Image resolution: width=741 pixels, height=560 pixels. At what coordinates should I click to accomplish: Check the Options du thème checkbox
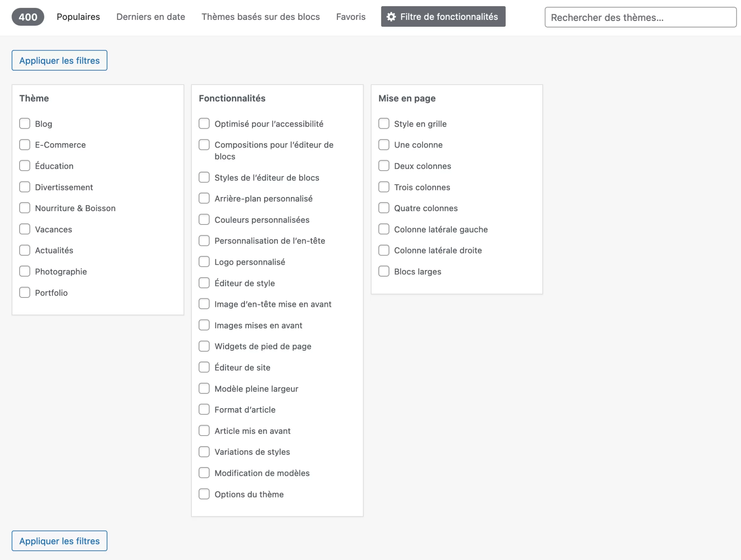(204, 494)
